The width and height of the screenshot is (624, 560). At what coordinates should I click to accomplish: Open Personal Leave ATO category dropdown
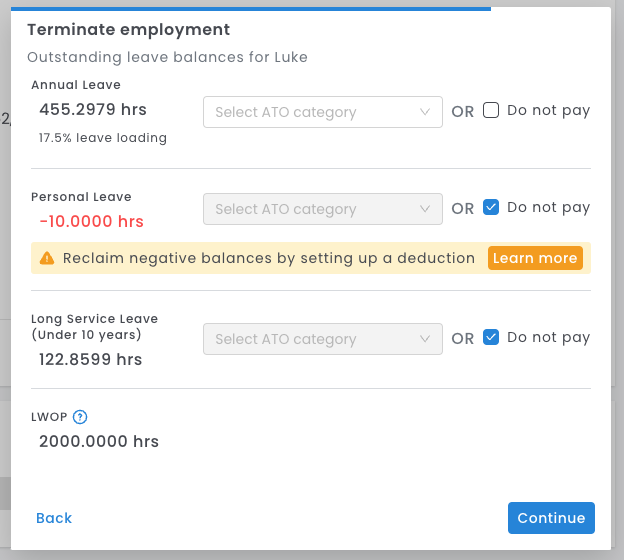click(322, 209)
